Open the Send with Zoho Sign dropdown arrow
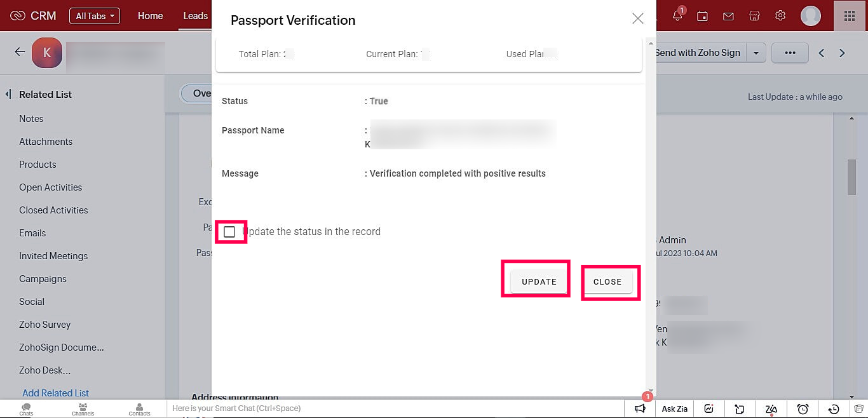 pyautogui.click(x=756, y=53)
